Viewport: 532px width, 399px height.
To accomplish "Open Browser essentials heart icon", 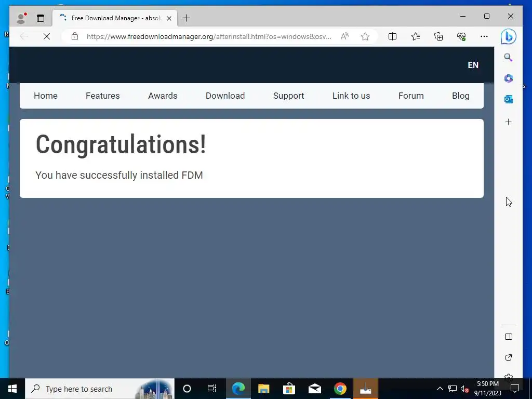I will [x=461, y=36].
